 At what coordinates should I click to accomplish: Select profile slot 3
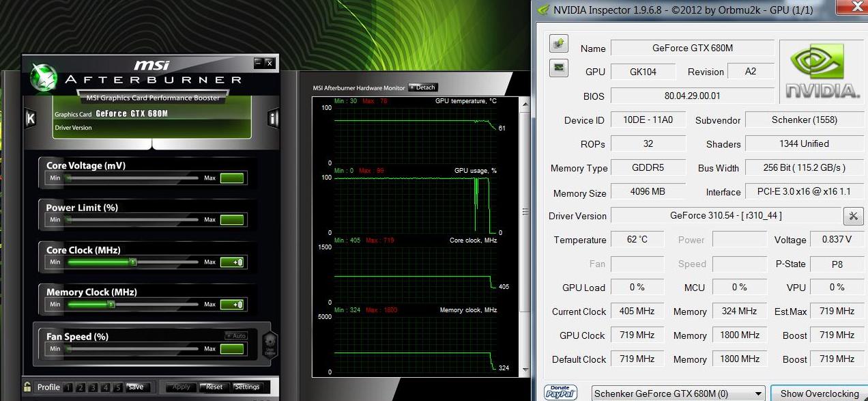[93, 387]
